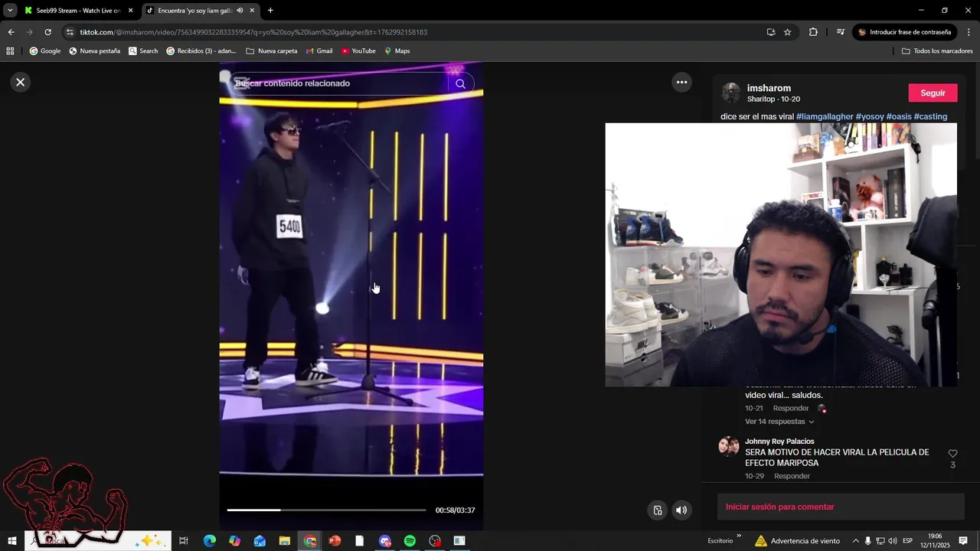Reload the current page

(x=47, y=32)
